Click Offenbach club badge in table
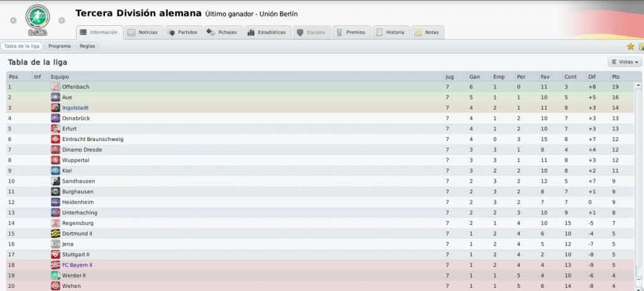This screenshot has width=644, height=291. [x=55, y=87]
